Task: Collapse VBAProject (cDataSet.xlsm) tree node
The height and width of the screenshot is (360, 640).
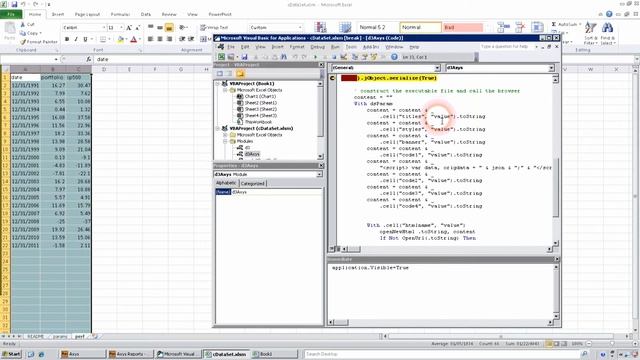Action: tap(218, 129)
